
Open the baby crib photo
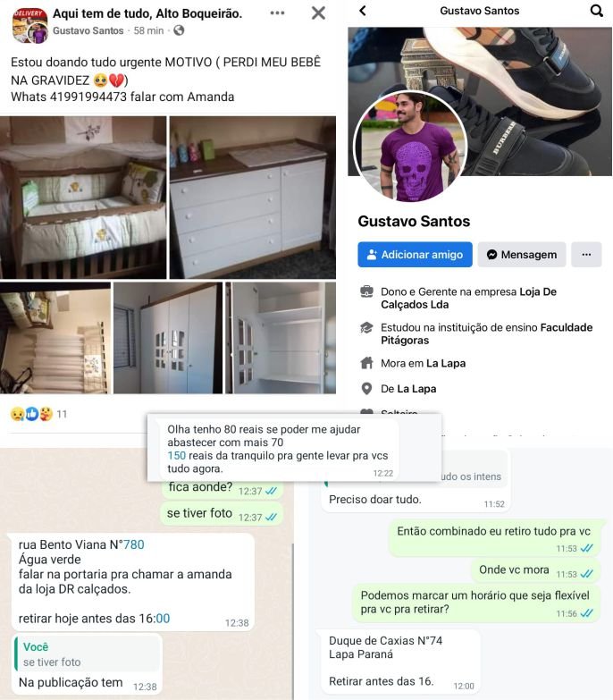83,198
